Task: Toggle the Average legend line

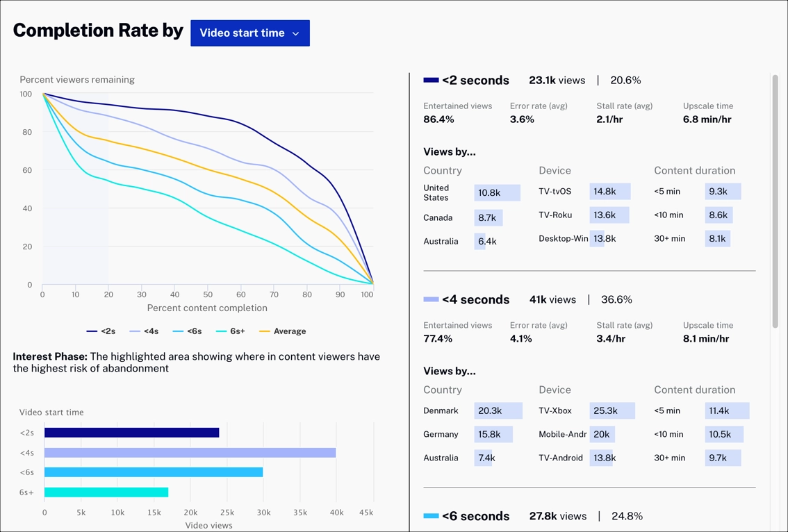Action: [282, 331]
